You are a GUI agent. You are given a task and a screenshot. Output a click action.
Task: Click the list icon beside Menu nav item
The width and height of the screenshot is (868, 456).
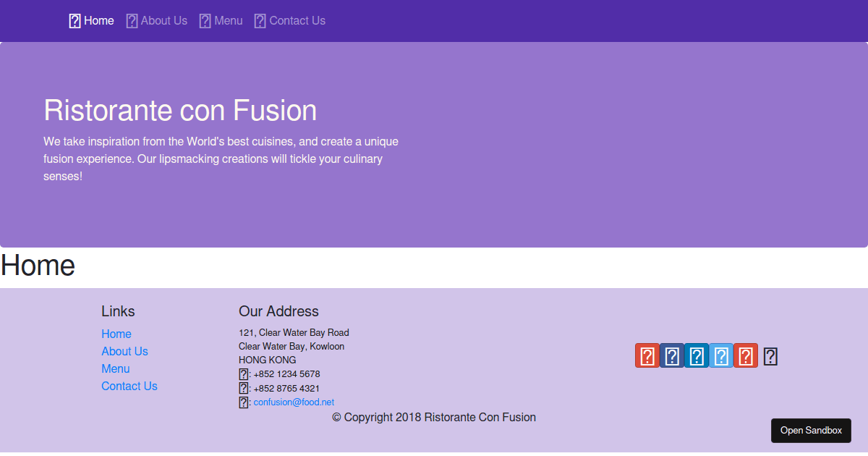coord(204,20)
